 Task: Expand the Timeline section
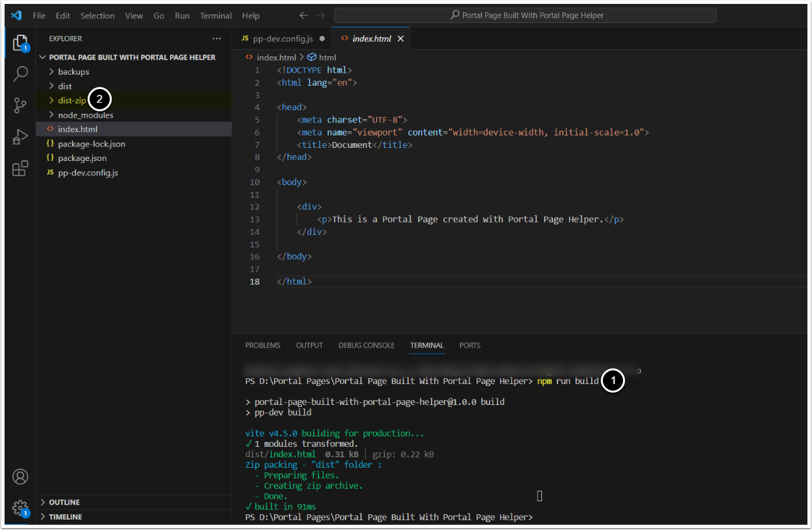(65, 517)
